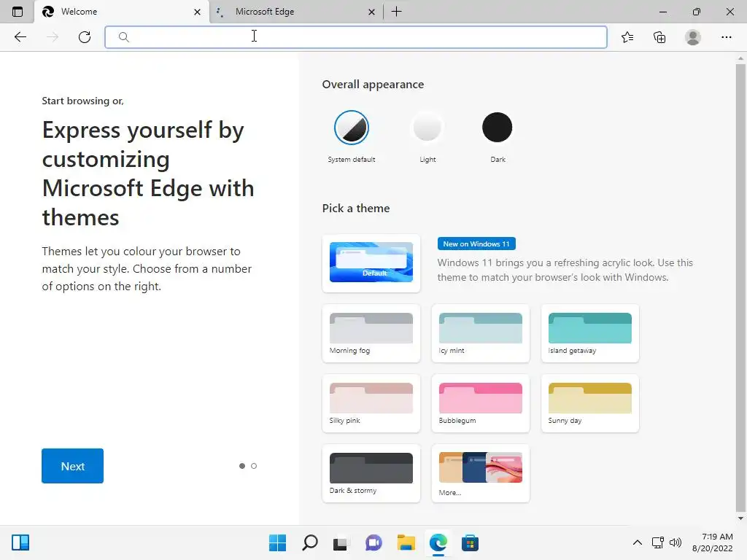
Task: Open the Windows Start menu
Action: pyautogui.click(x=277, y=542)
